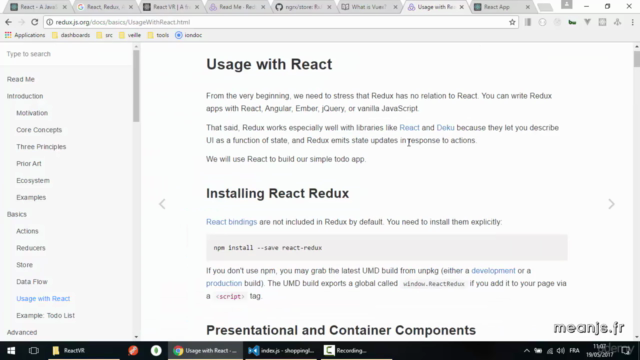Click the sidebar scrollbar thumb
Screen dimensions: 640x360
click(136, 86)
